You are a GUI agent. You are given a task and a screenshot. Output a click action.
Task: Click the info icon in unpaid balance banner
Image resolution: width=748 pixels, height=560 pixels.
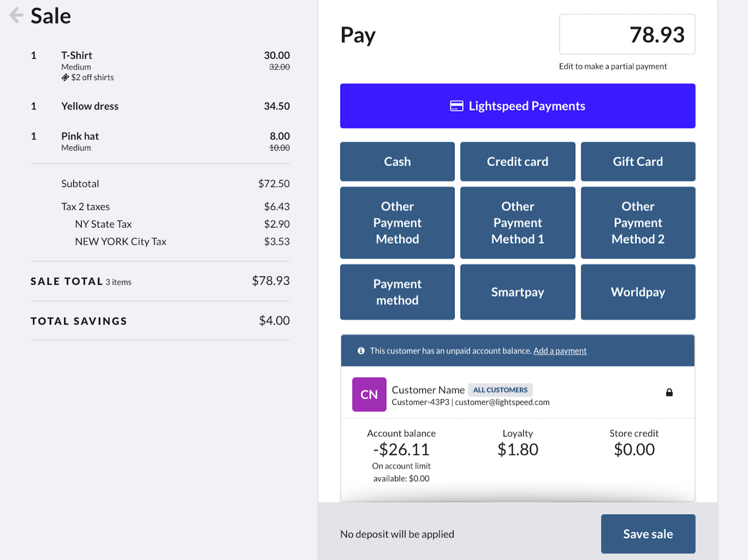(x=361, y=351)
